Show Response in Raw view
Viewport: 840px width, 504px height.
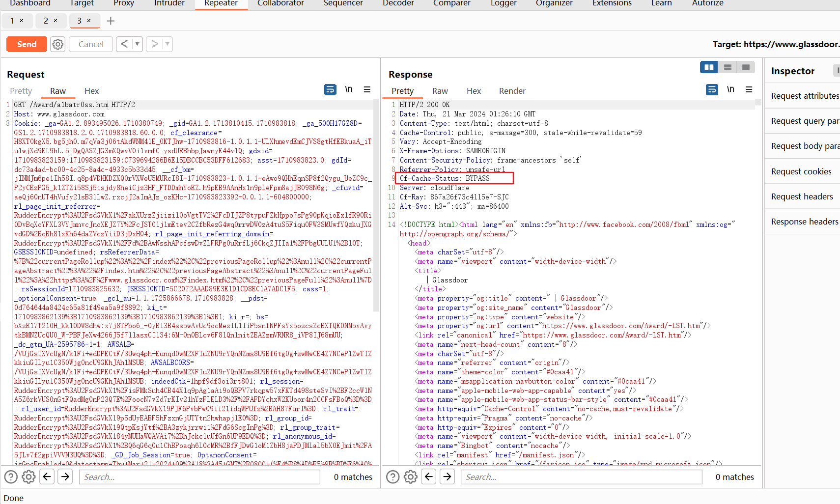click(x=440, y=91)
